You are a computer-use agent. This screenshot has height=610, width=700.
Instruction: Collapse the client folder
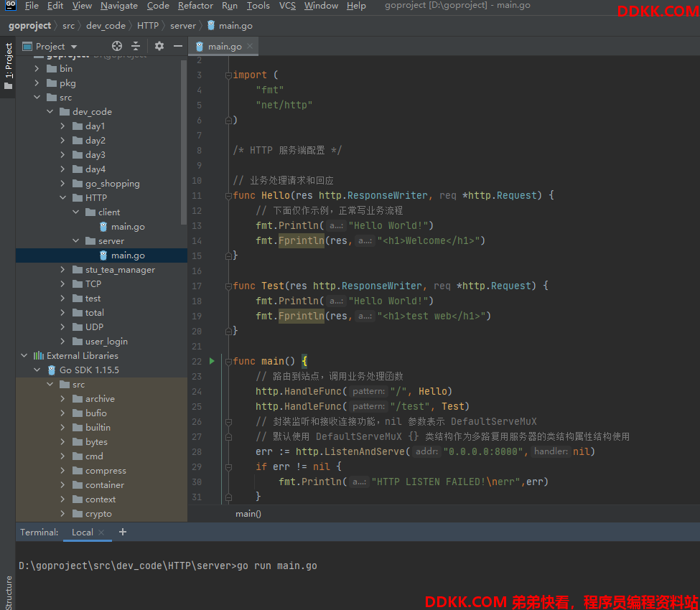76,212
